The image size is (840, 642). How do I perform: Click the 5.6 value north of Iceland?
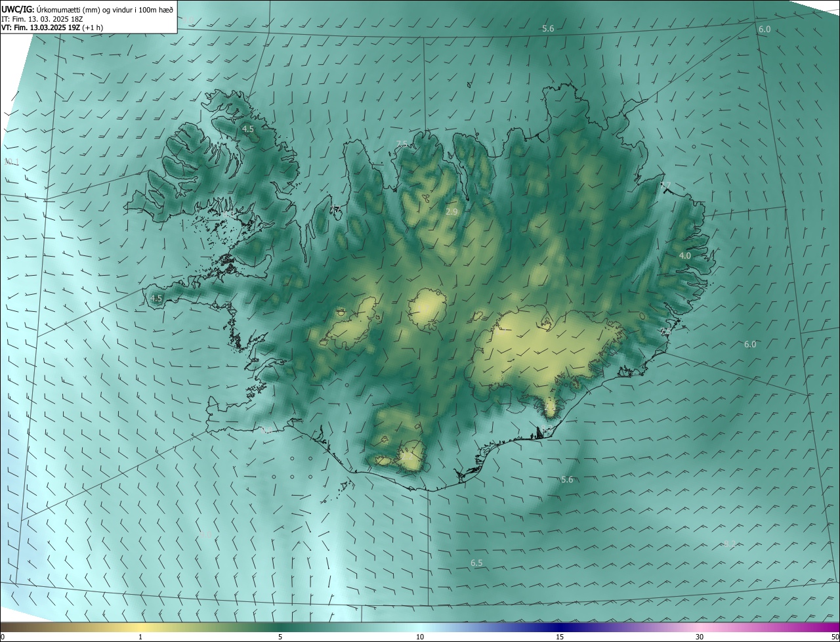tap(548, 28)
